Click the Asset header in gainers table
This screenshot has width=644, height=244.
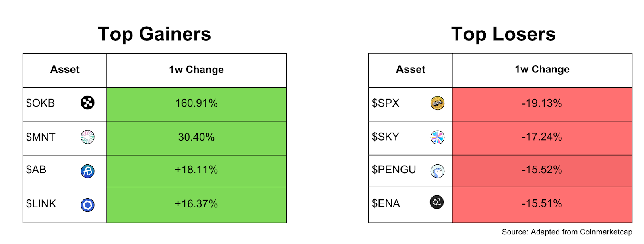click(x=65, y=70)
